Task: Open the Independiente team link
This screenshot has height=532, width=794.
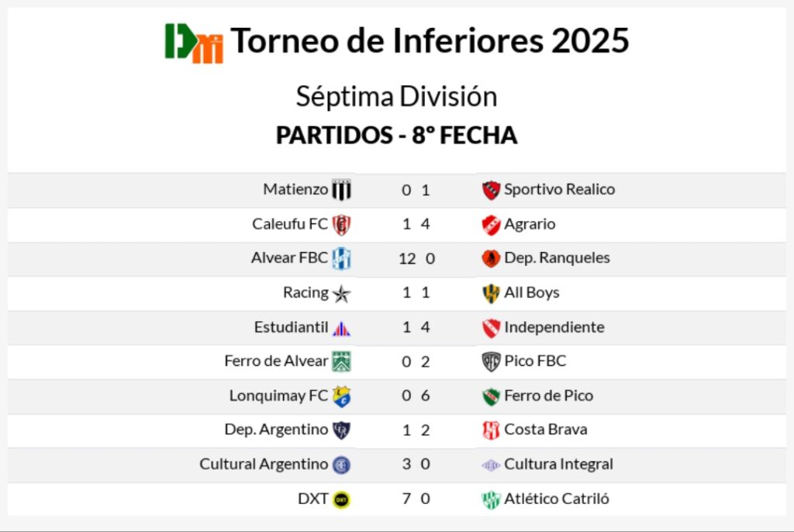Action: (554, 327)
